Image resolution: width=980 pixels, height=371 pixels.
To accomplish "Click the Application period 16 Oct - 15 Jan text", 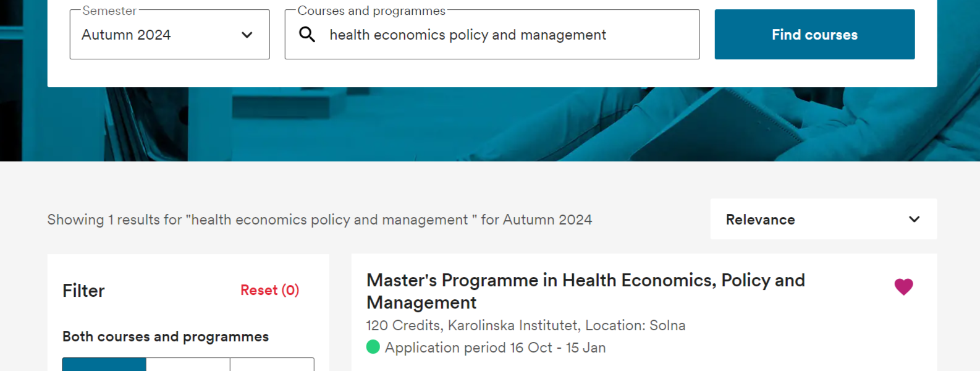I will 495,348.
